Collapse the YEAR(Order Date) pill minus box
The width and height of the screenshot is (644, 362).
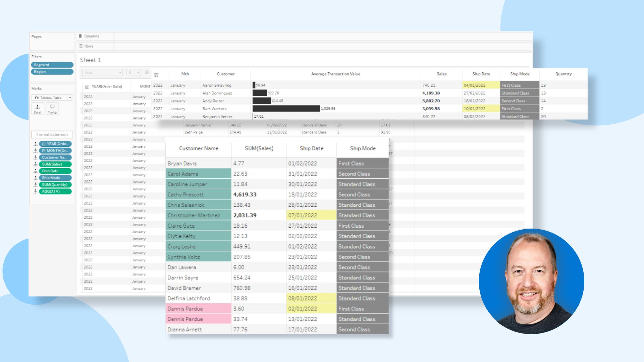(44, 144)
